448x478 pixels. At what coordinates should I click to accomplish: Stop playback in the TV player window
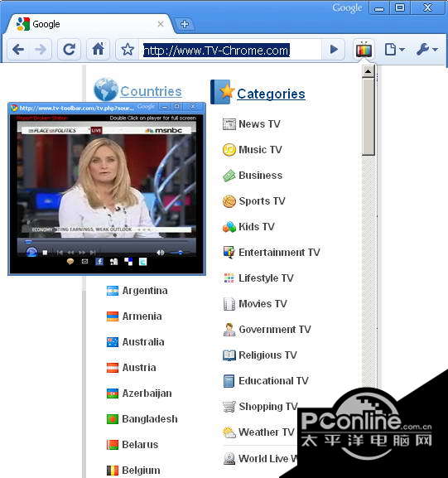tap(45, 253)
